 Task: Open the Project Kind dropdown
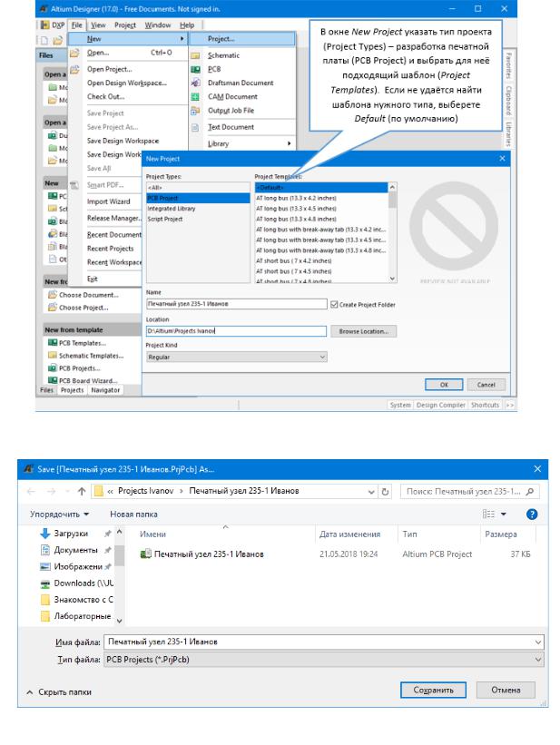pyautogui.click(x=236, y=357)
